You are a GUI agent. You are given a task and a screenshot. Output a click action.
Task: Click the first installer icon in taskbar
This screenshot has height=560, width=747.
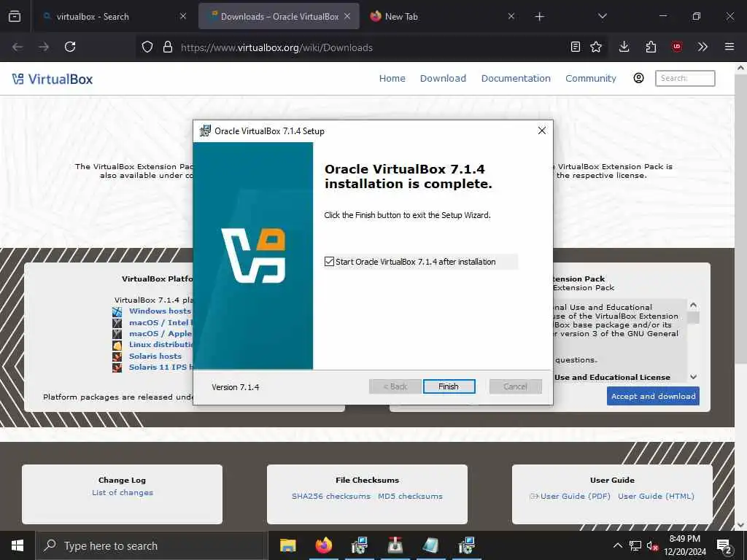point(359,545)
